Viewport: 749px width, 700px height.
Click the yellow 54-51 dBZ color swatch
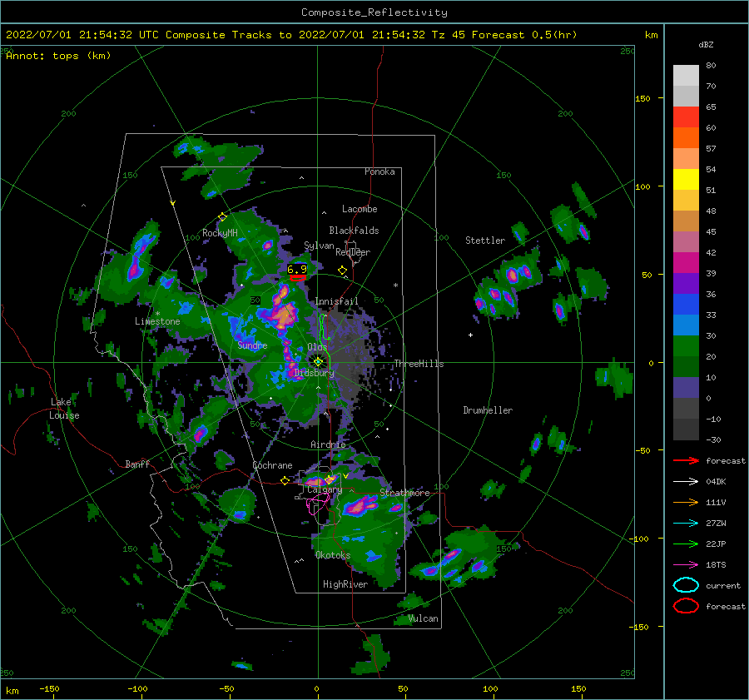pos(686,180)
